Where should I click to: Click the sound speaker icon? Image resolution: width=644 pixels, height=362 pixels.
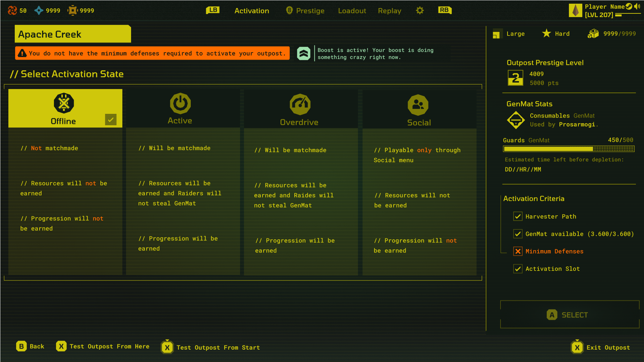pos(637,6)
